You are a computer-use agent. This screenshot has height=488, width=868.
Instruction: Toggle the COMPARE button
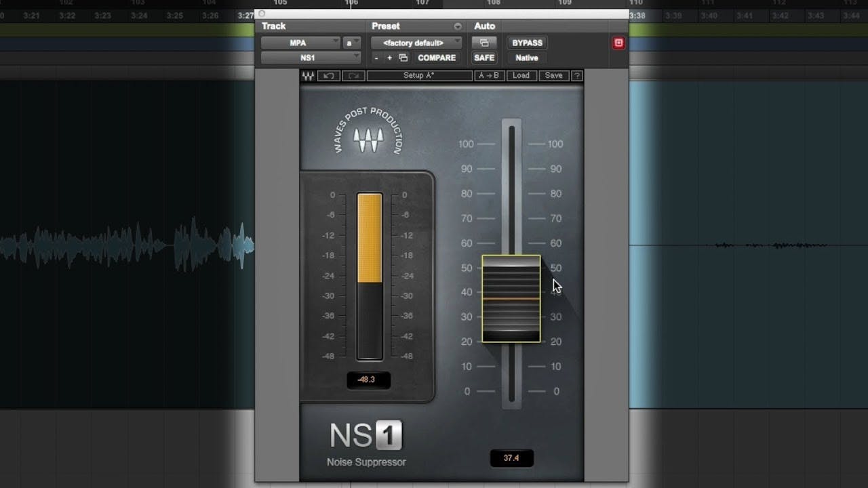(x=436, y=58)
